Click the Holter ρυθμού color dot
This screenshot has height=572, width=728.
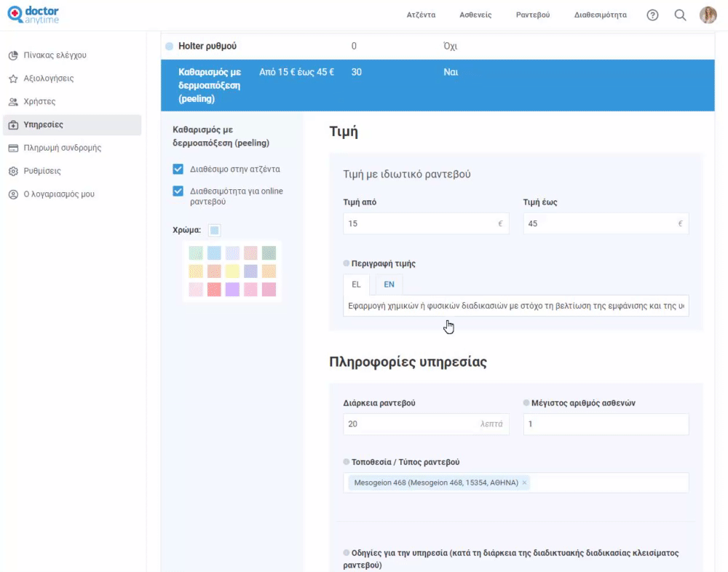tap(170, 46)
